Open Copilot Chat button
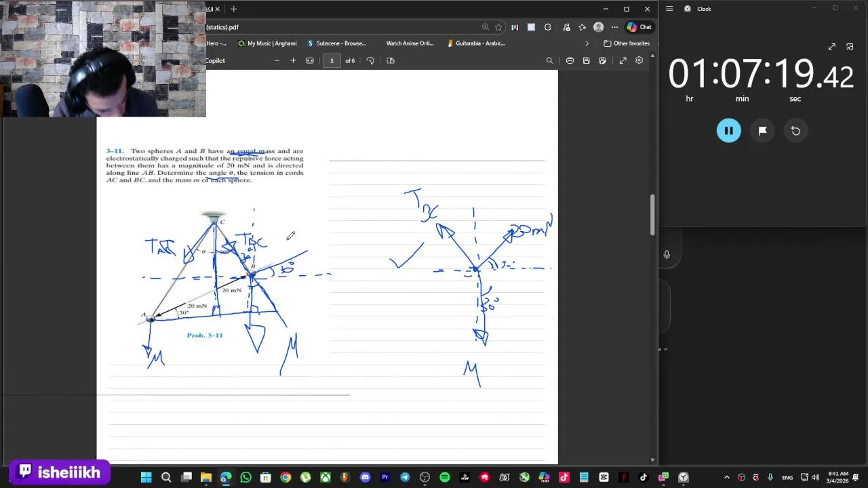This screenshot has width=868, height=488. click(x=639, y=27)
